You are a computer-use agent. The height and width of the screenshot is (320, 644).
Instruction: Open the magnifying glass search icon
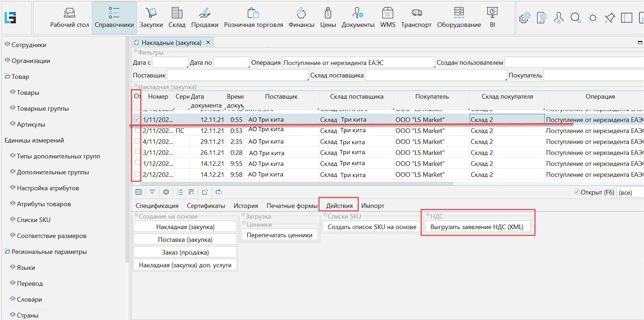point(576,18)
